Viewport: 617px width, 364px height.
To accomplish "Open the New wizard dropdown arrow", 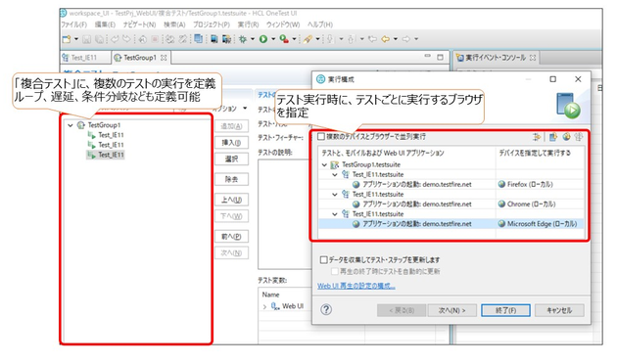I will [76, 39].
